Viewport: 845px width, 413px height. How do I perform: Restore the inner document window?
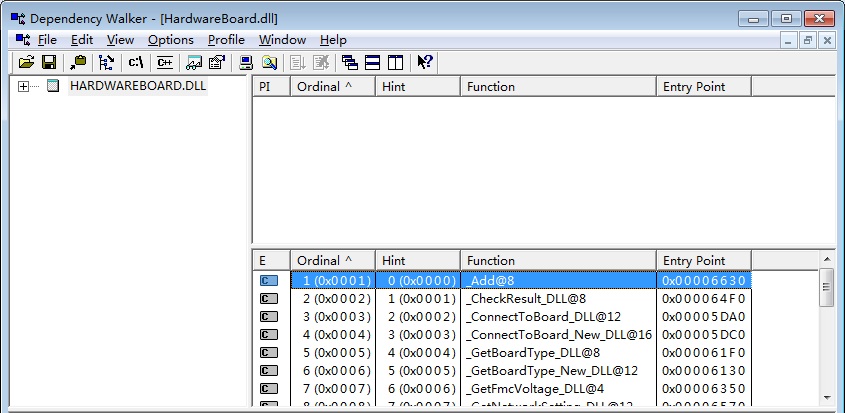click(x=807, y=40)
